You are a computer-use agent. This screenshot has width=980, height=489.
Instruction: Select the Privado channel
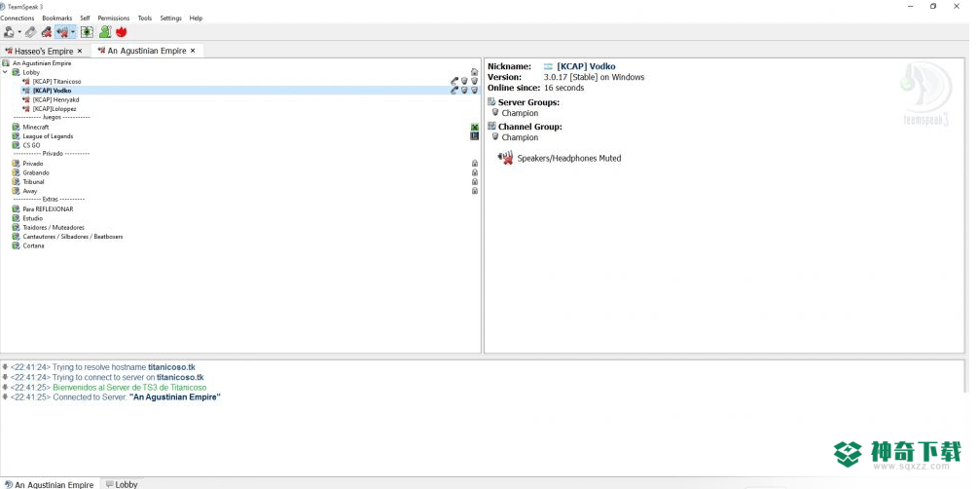click(x=33, y=164)
